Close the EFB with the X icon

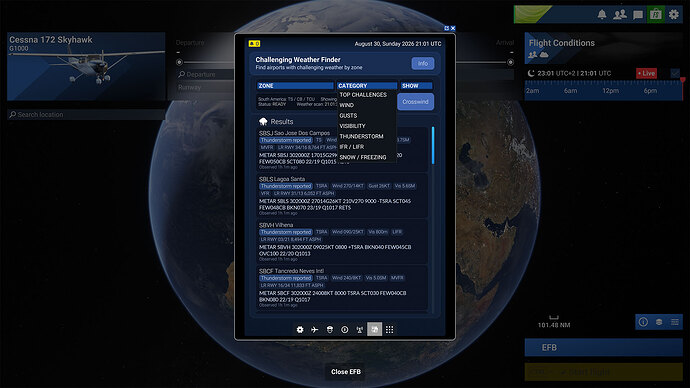(x=453, y=28)
